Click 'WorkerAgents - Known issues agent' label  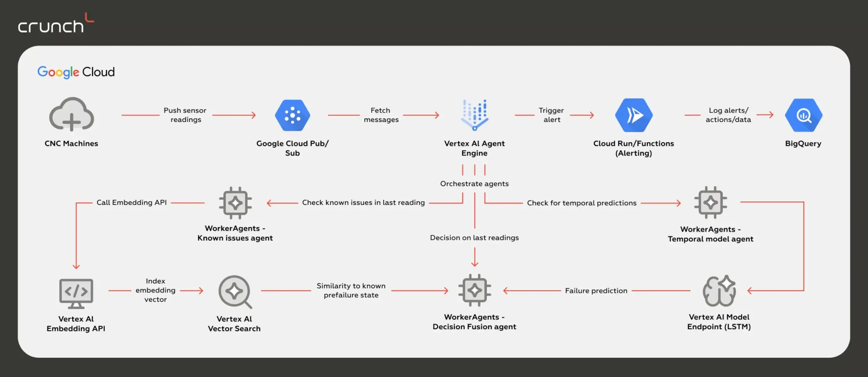coord(235,233)
